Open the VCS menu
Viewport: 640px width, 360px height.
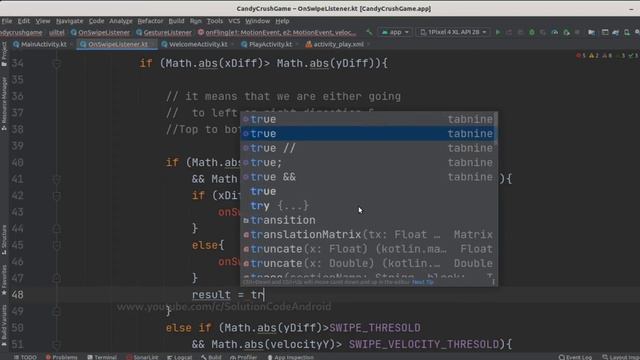(234, 21)
